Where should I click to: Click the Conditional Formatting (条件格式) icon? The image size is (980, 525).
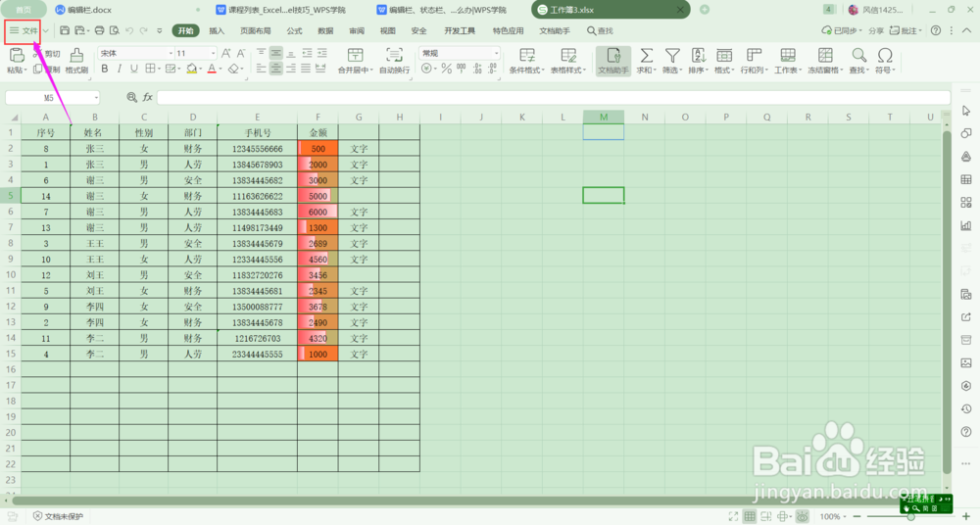click(527, 56)
